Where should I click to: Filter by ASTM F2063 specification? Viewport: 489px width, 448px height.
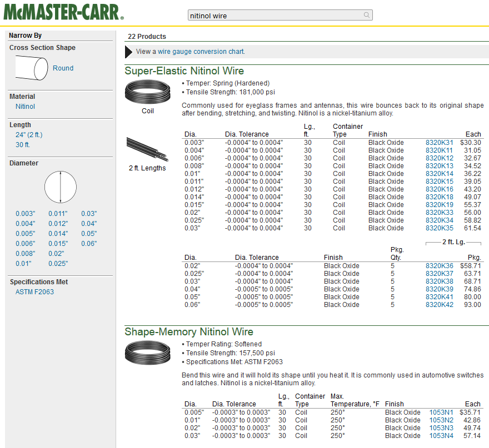34,292
